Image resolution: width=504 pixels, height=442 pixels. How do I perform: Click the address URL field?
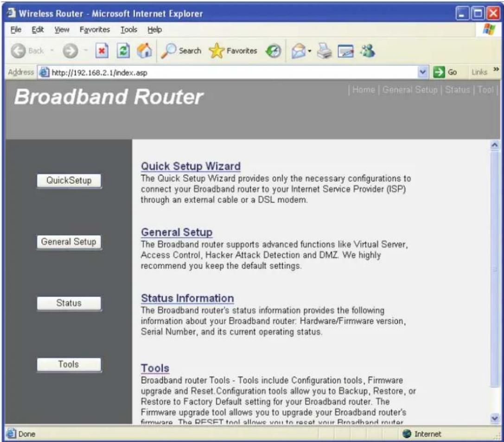coord(234,73)
